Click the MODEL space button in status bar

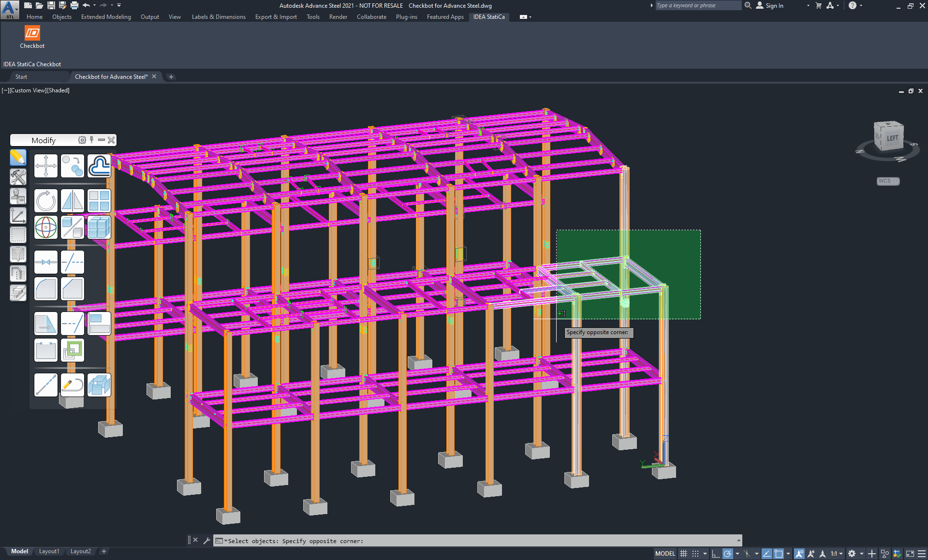point(665,554)
